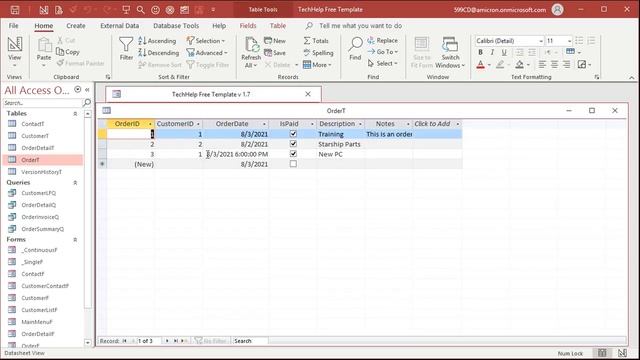Screen dimensions: 640x360
Task: Click the navigation pane search magnifier
Action: (x=87, y=102)
